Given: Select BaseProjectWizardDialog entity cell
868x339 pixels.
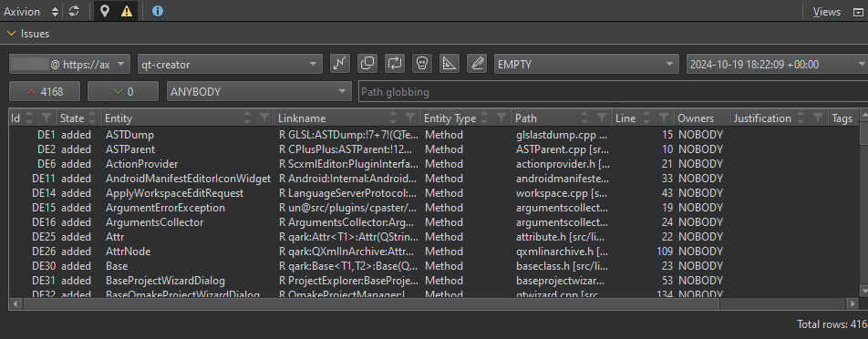Looking at the screenshot, I should coord(188,281).
